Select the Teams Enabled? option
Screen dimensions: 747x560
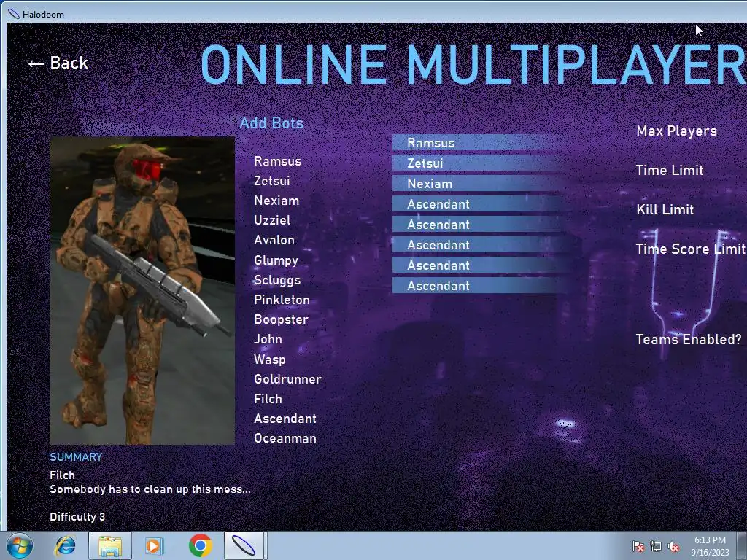click(x=689, y=340)
